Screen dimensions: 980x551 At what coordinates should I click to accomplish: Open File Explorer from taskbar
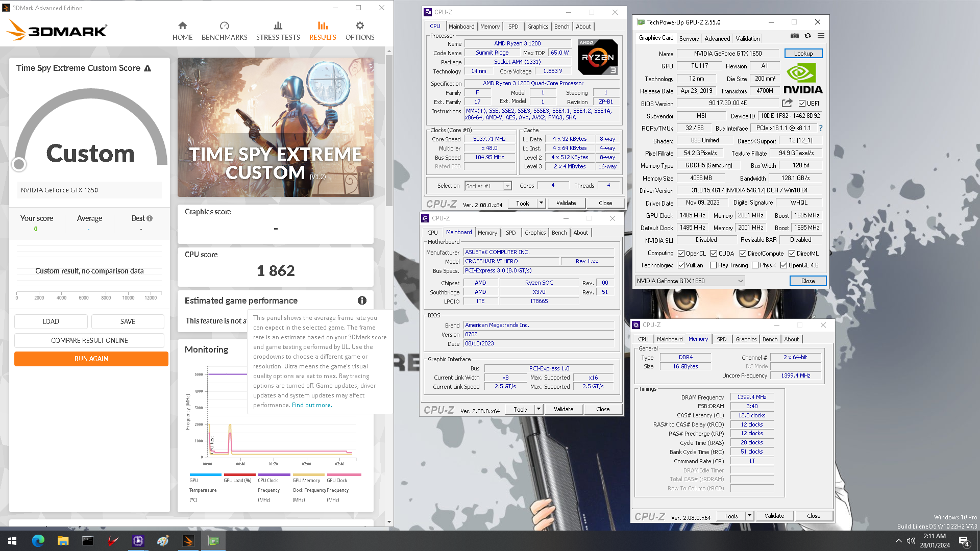[x=63, y=541]
